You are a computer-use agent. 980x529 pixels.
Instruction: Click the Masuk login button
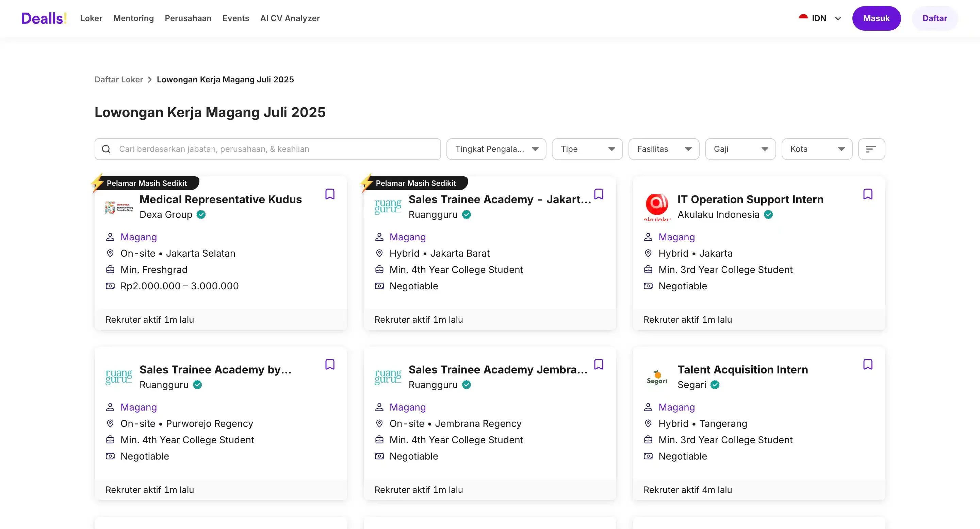[876, 18]
